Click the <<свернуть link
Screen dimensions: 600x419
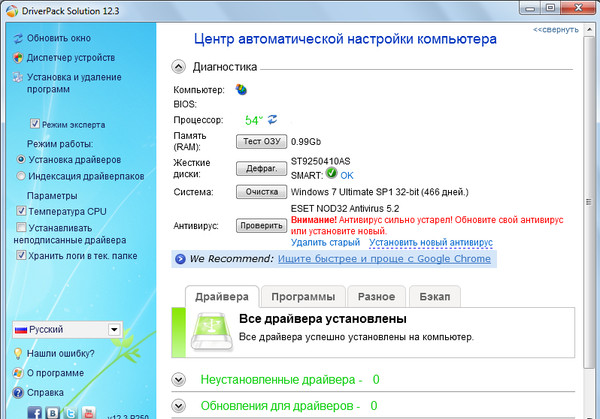(x=556, y=30)
